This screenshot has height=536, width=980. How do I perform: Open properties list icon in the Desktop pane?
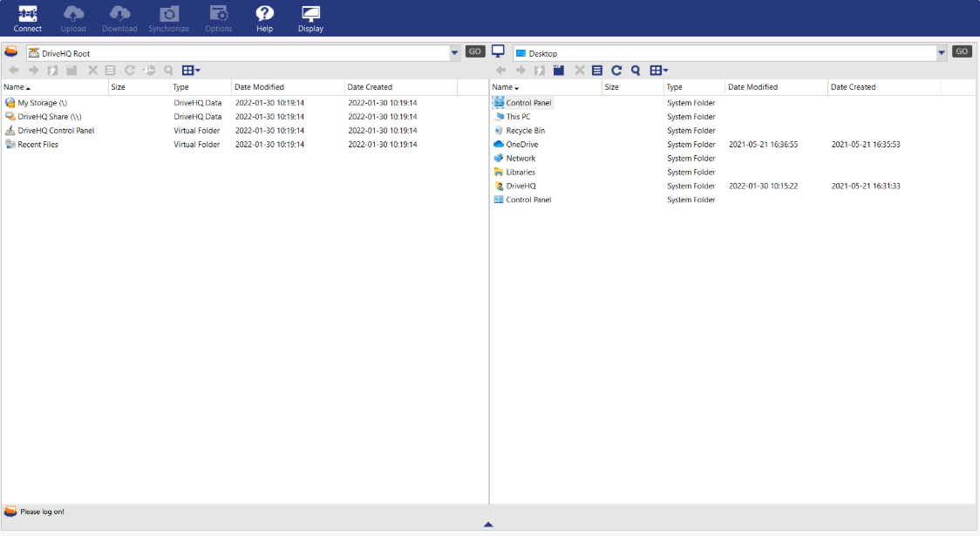click(597, 71)
